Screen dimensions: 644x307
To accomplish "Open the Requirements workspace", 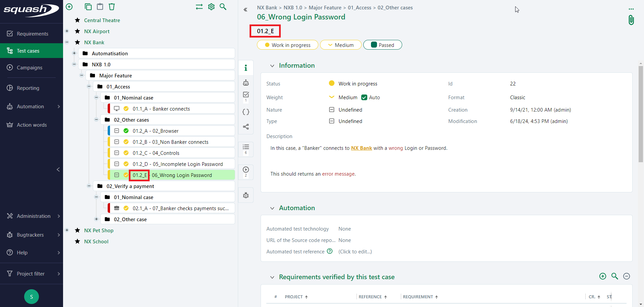I will (x=32, y=34).
